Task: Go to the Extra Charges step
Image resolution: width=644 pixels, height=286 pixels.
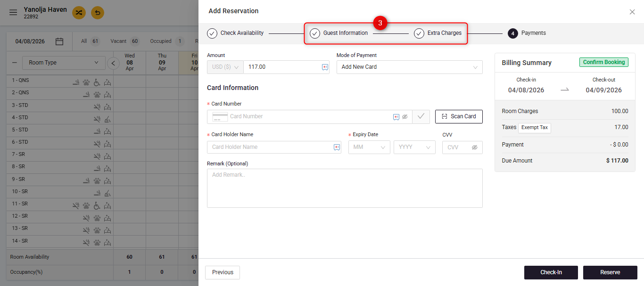Action: (x=438, y=33)
